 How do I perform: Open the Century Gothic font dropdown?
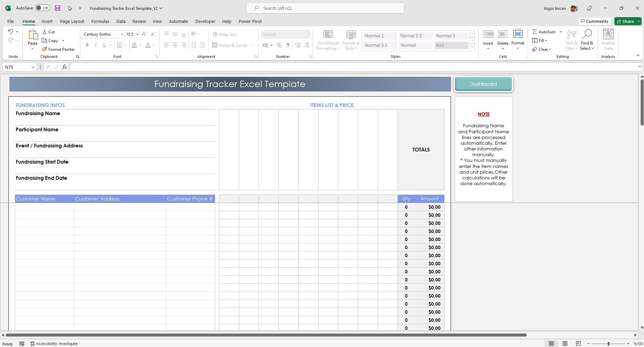(x=122, y=34)
